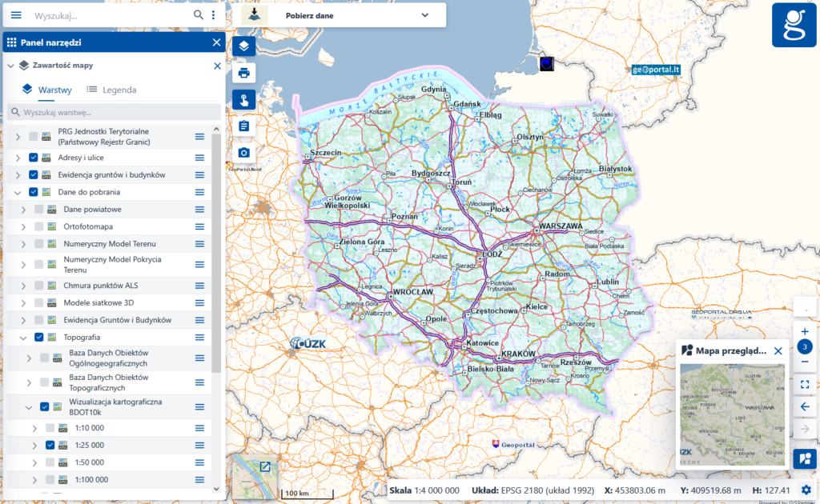Open the clipboard notes tool
Viewport: 820px width, 504px height.
(x=244, y=126)
